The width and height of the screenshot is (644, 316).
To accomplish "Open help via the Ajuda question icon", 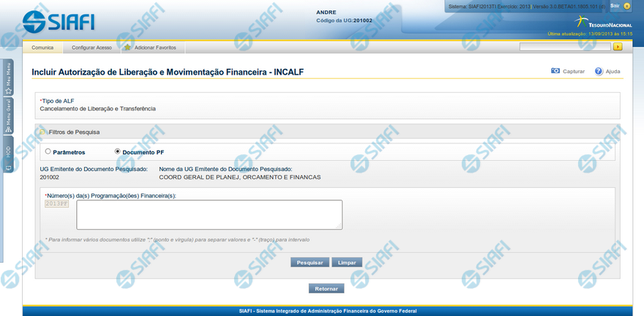I will tap(599, 72).
